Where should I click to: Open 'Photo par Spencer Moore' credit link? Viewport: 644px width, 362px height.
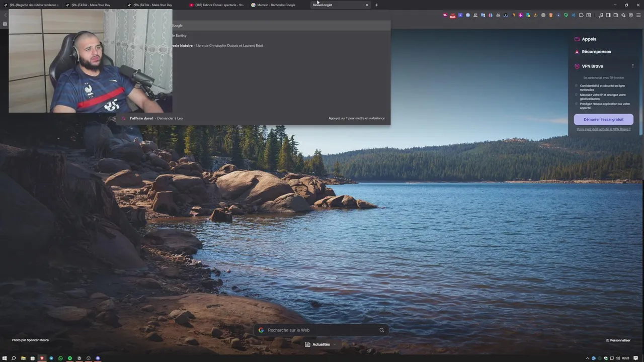(x=30, y=340)
